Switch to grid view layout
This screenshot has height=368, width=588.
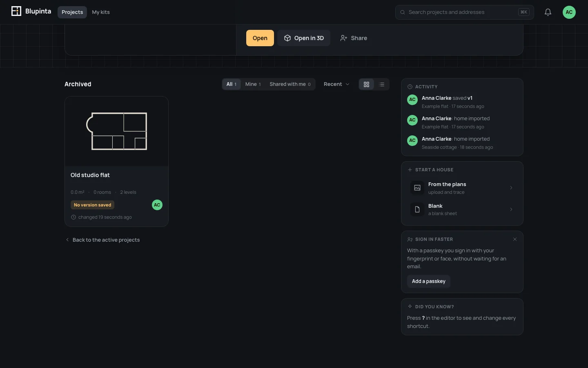coord(366,84)
